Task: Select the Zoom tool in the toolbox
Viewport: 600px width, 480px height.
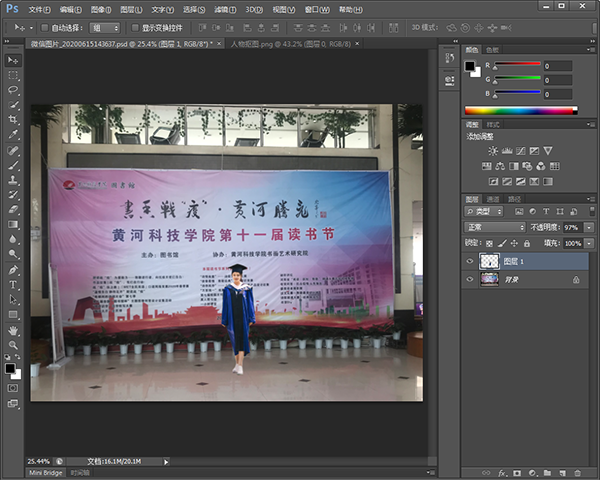Action: pos(13,345)
